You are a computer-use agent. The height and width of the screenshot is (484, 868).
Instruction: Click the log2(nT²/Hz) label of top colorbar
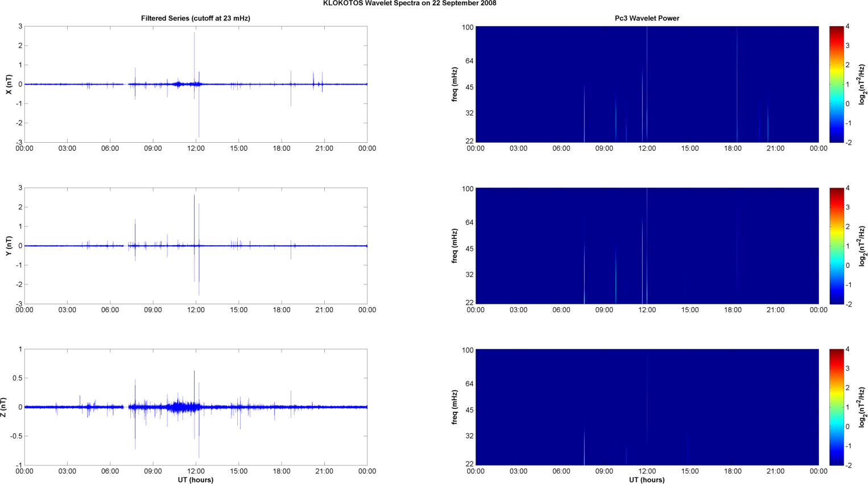tap(862, 84)
